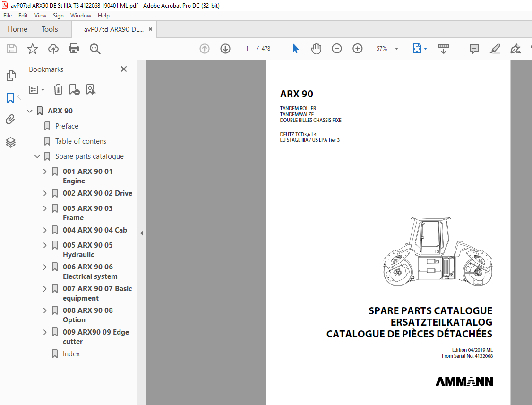Expand the 007 Basic equipment bookmark
This screenshot has width=532, height=405.
pyautogui.click(x=45, y=289)
